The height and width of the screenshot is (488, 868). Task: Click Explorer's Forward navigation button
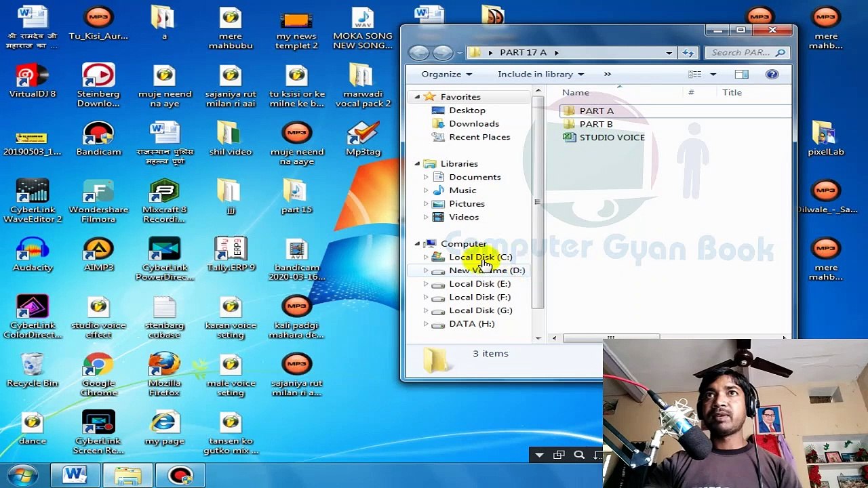tap(443, 52)
